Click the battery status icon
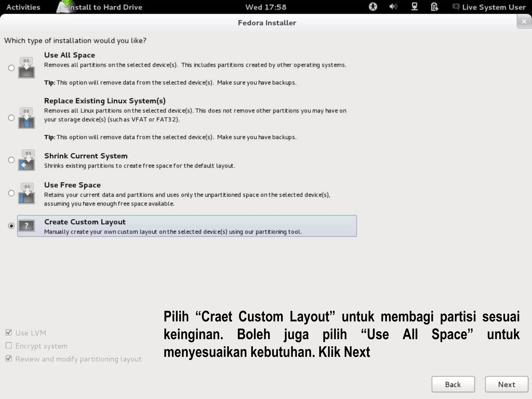This screenshot has width=532, height=399. tap(435, 7)
